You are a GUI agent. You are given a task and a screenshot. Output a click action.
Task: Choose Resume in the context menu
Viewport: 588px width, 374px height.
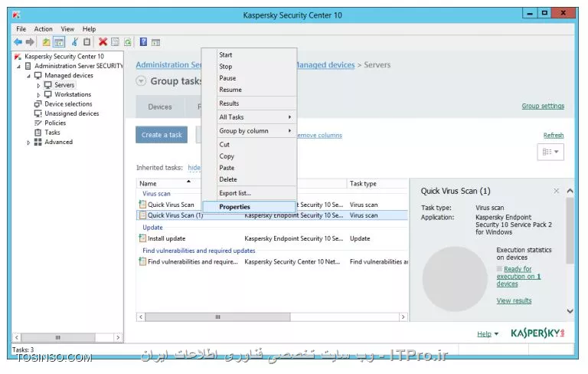[230, 90]
